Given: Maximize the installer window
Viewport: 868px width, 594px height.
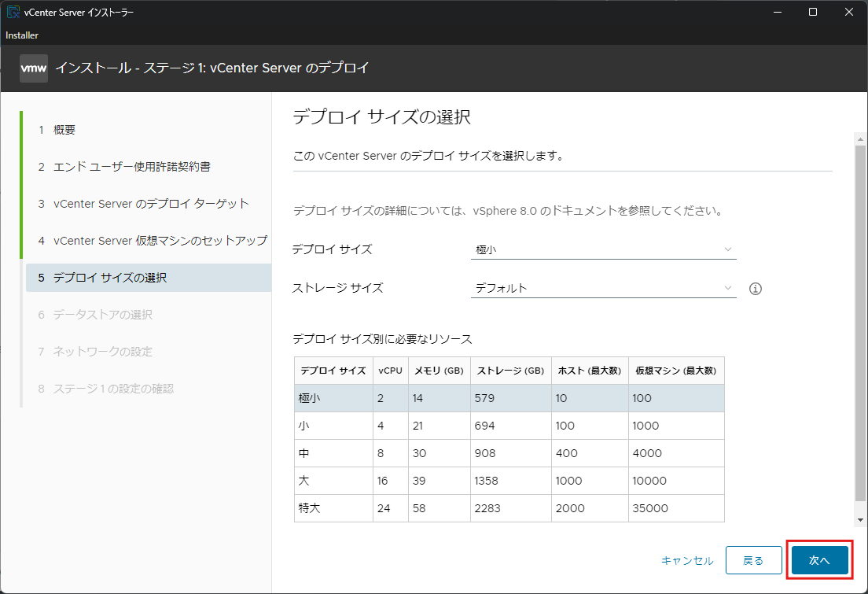Looking at the screenshot, I should click(813, 12).
